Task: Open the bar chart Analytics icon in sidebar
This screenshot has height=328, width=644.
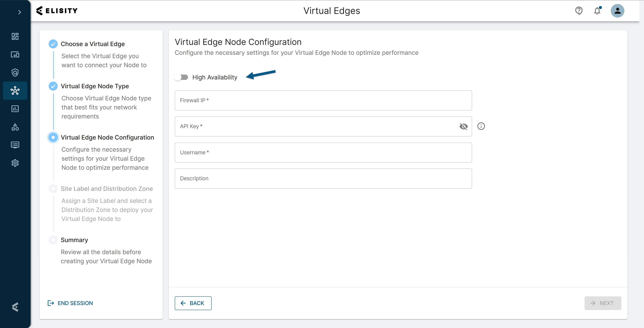Action: pos(15,109)
